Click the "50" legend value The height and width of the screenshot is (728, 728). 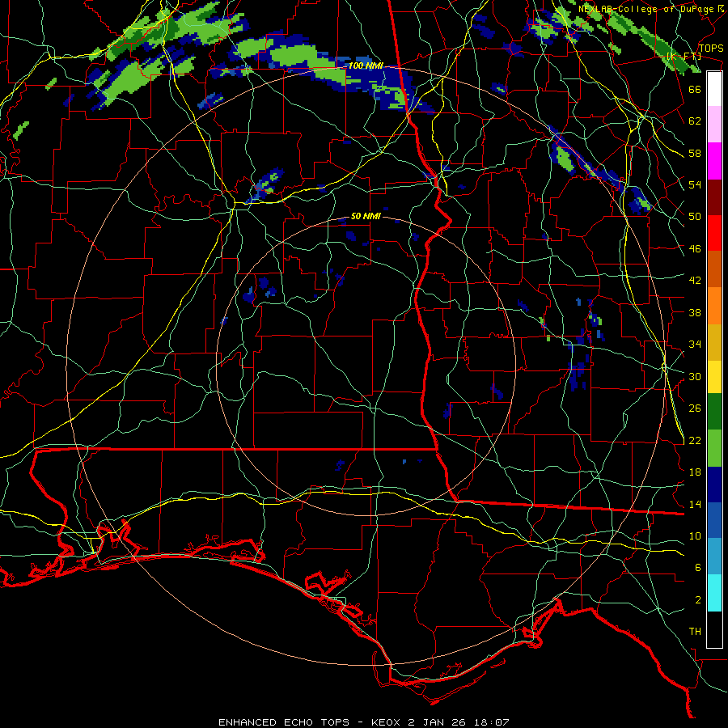(695, 217)
